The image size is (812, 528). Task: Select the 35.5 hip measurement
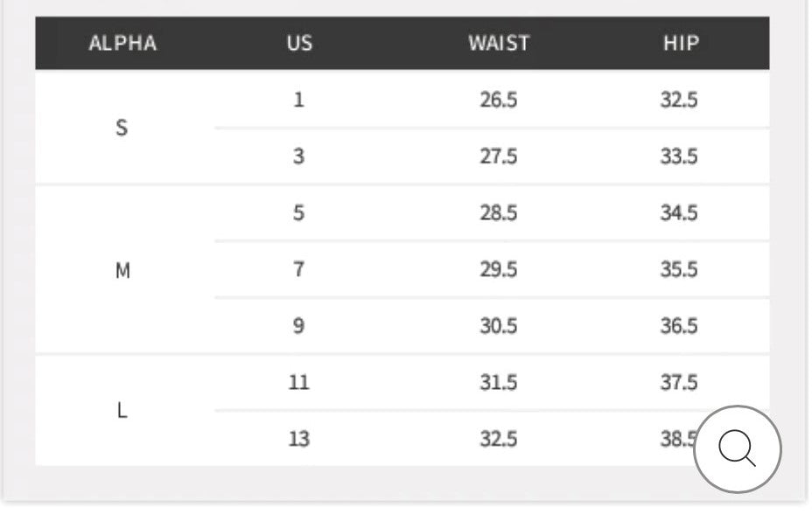(679, 269)
